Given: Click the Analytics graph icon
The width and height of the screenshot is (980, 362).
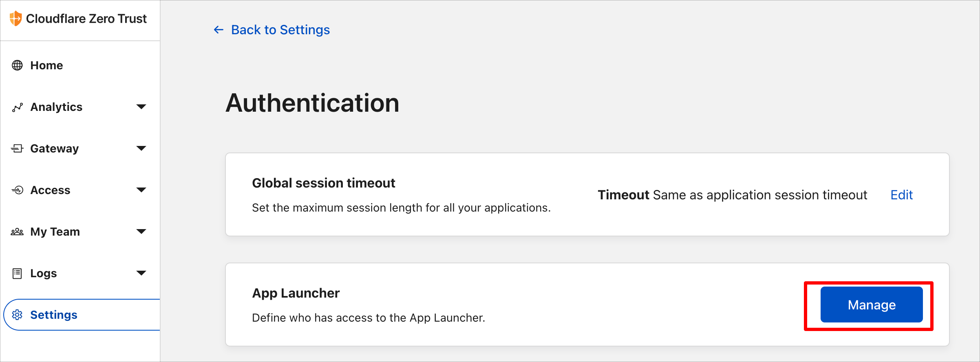Looking at the screenshot, I should click(17, 107).
